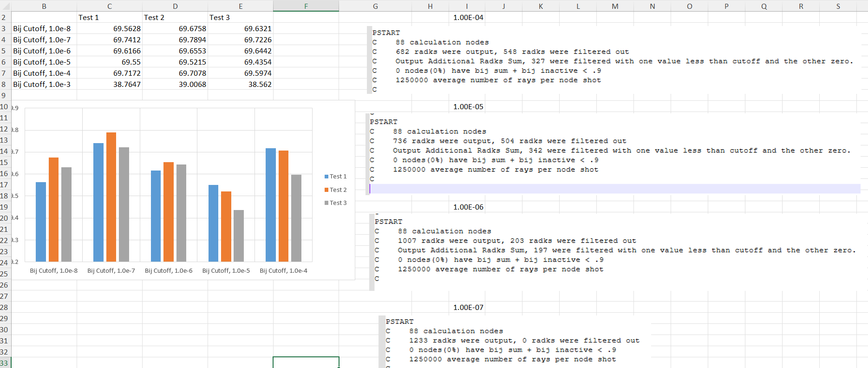The width and height of the screenshot is (868, 368).
Task: Click the cell containing 38.7647
Action: tap(110, 84)
